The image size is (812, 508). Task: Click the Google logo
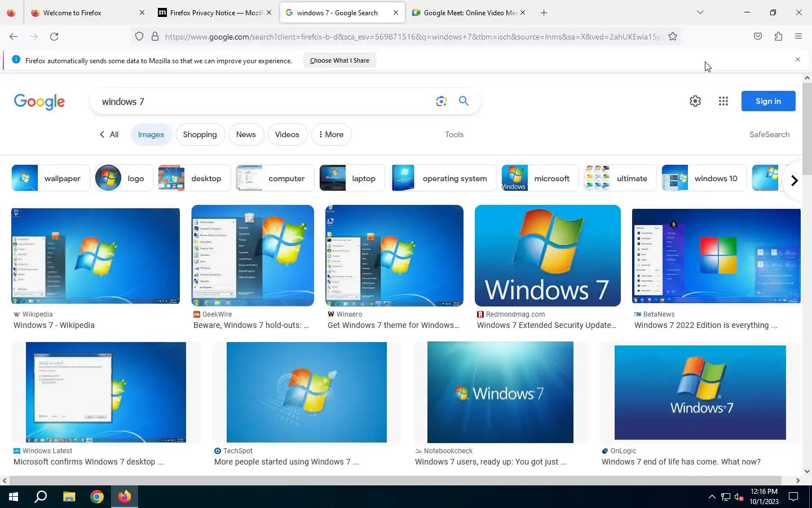pyautogui.click(x=39, y=102)
